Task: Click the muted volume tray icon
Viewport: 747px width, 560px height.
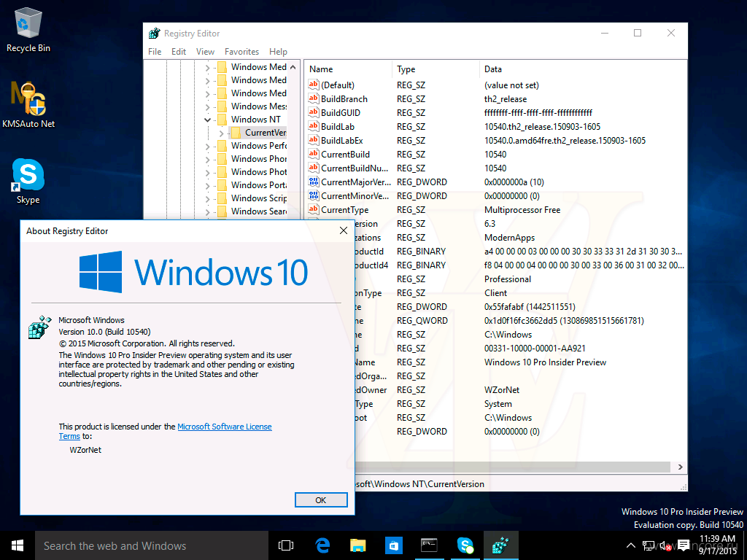Action: pos(665,545)
